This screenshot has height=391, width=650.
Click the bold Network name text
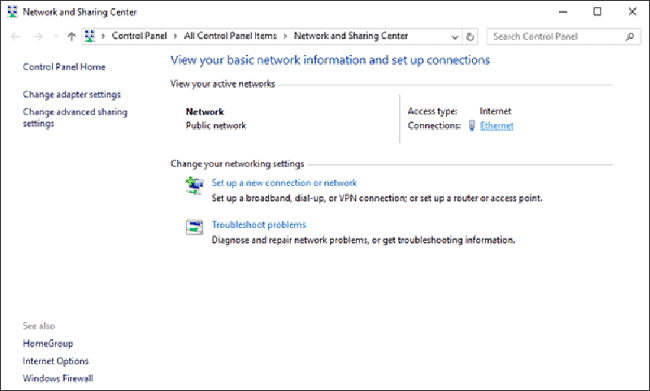[x=205, y=112]
